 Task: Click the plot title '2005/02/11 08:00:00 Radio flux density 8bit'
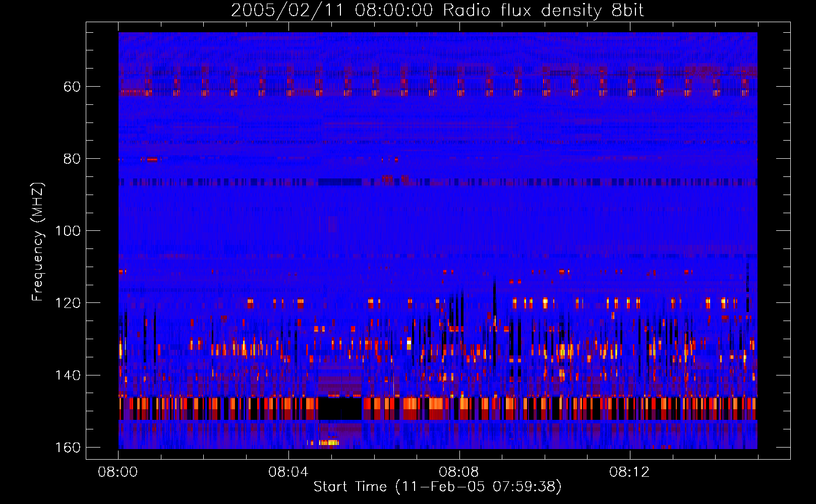pos(437,10)
